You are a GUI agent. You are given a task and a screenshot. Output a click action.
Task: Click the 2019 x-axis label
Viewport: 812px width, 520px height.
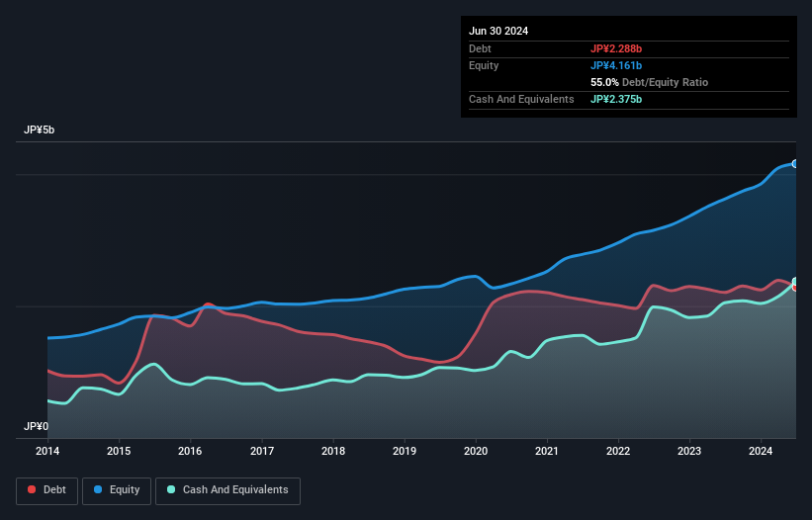pyautogui.click(x=405, y=451)
